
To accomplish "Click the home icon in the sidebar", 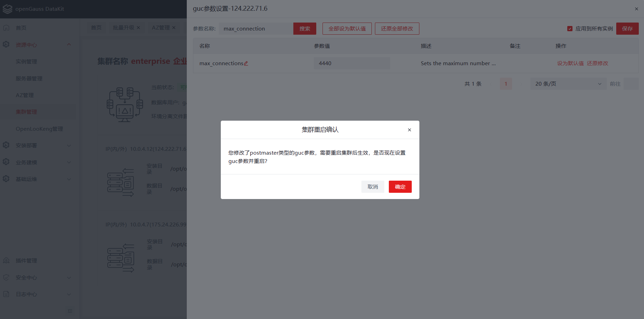I will [x=6, y=28].
